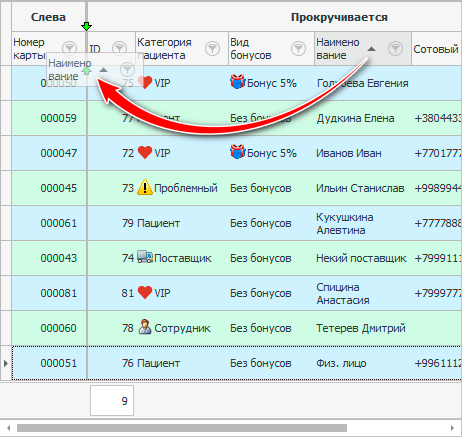Click the name Дудкина Елена
The image size is (462, 437).
coord(355,118)
